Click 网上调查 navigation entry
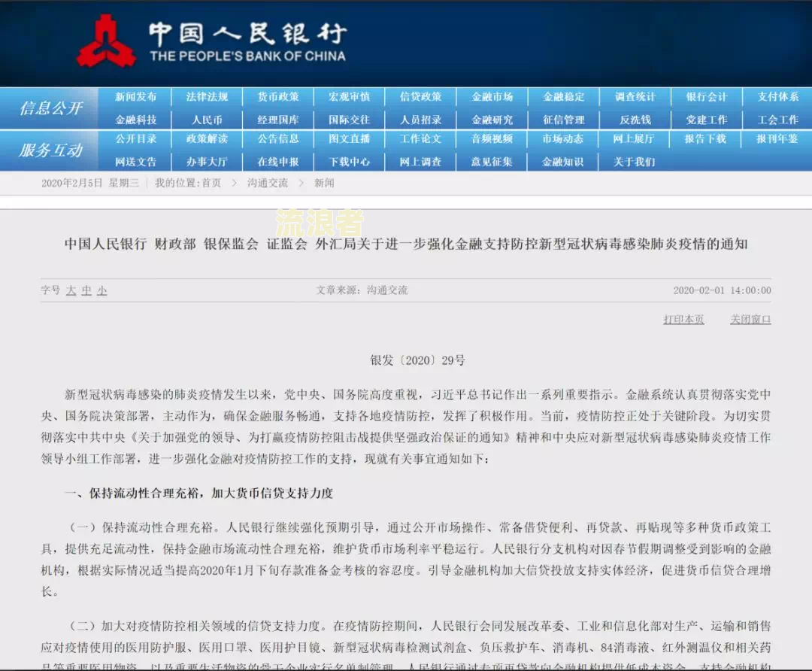812x671 pixels. [420, 162]
